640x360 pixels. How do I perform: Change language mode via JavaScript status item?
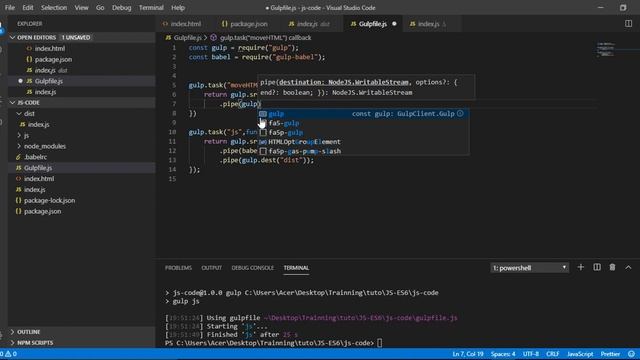point(580,354)
